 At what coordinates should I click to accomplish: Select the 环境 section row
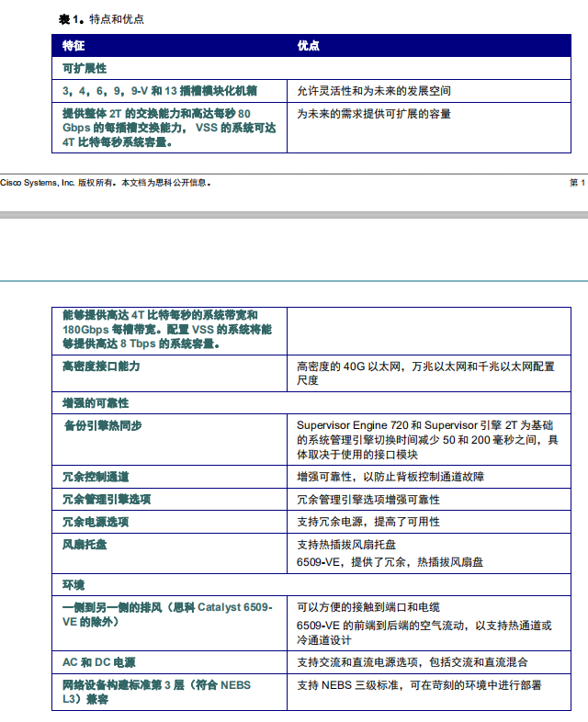pos(73,584)
